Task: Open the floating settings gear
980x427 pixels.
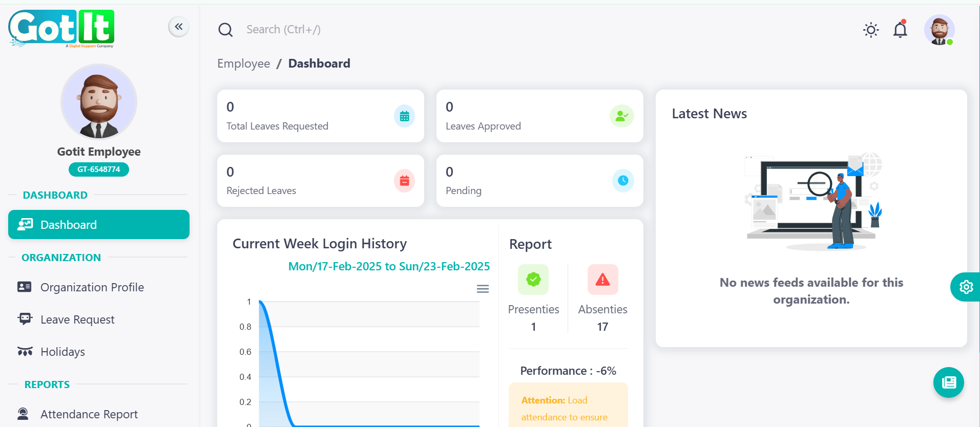Action: click(x=966, y=287)
